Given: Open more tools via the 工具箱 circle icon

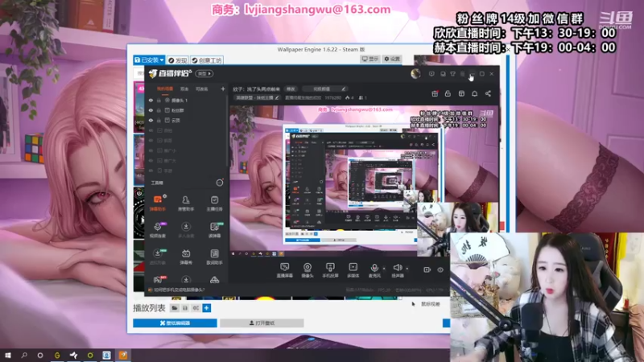Looking at the screenshot, I should point(220,183).
